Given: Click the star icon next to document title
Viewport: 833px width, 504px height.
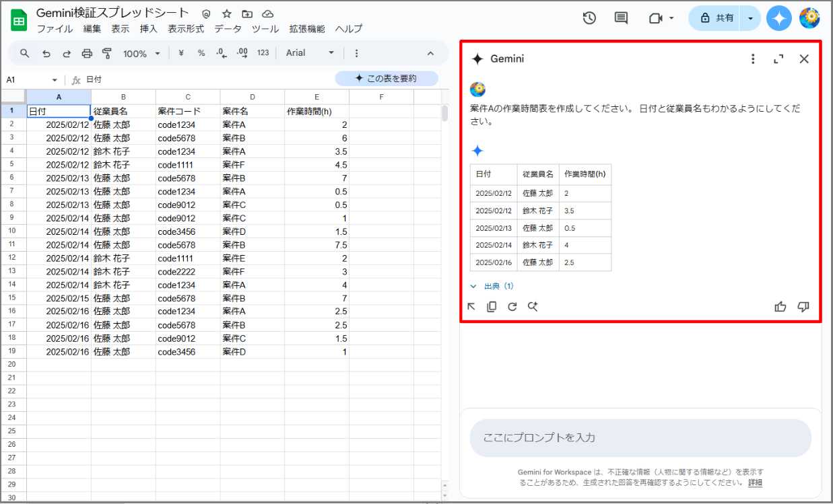Looking at the screenshot, I should coord(226,13).
